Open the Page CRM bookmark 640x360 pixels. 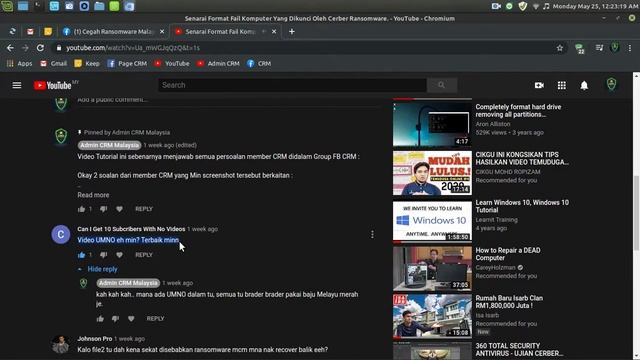tap(127, 63)
